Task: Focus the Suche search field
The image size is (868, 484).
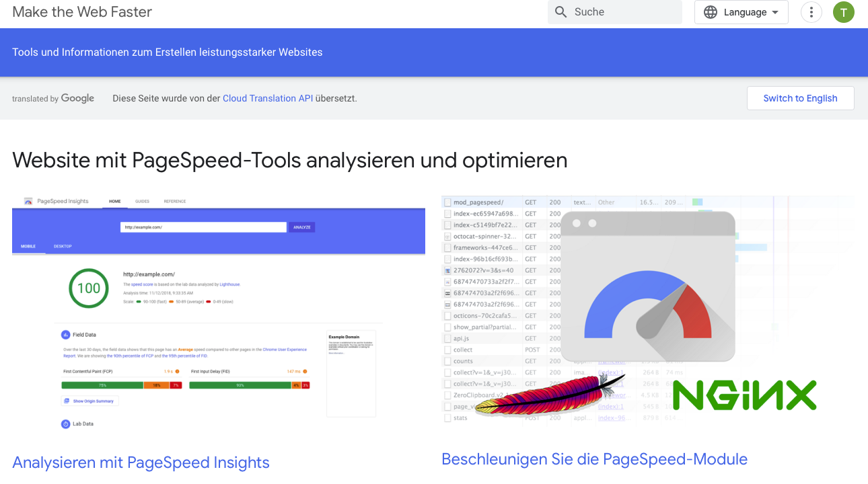Action: [x=615, y=12]
